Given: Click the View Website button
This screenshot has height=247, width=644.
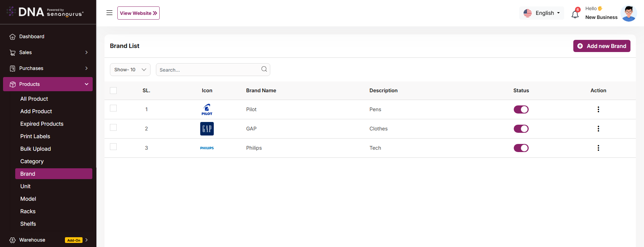Looking at the screenshot, I should coord(138,13).
